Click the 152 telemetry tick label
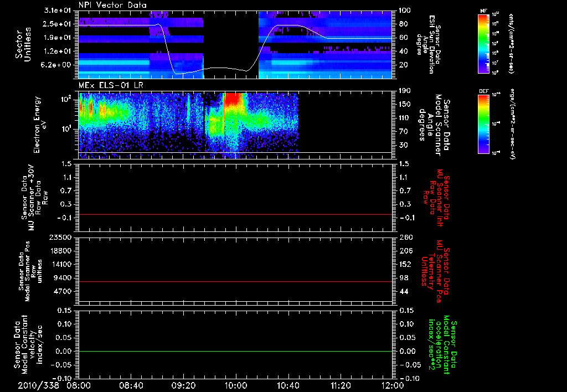567x392 pixels. (x=405, y=264)
